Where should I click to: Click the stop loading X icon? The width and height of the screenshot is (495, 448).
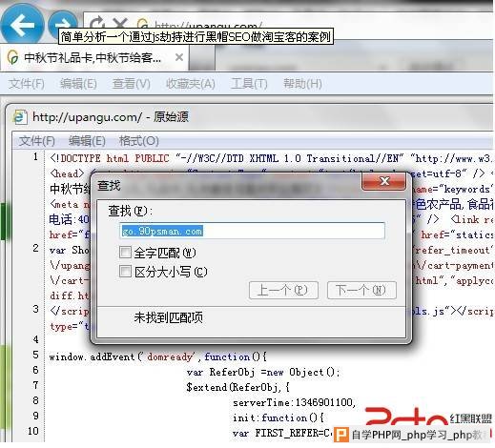tap(120, 23)
